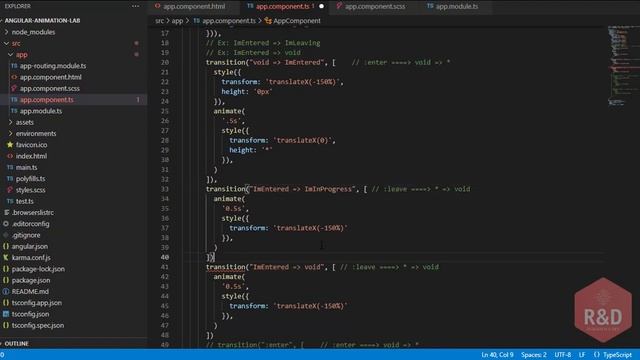Open main.ts file
This screenshot has height=360, width=640.
click(x=27, y=167)
